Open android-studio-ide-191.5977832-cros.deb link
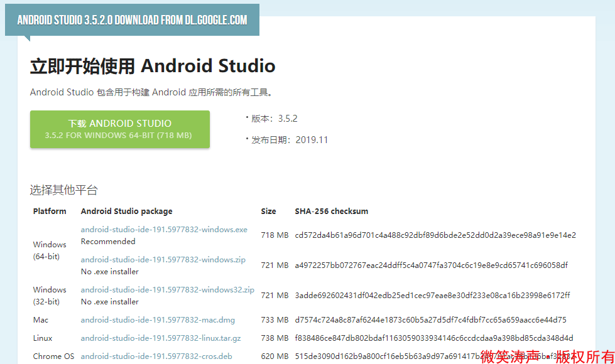This screenshot has height=364, width=615. (156, 356)
